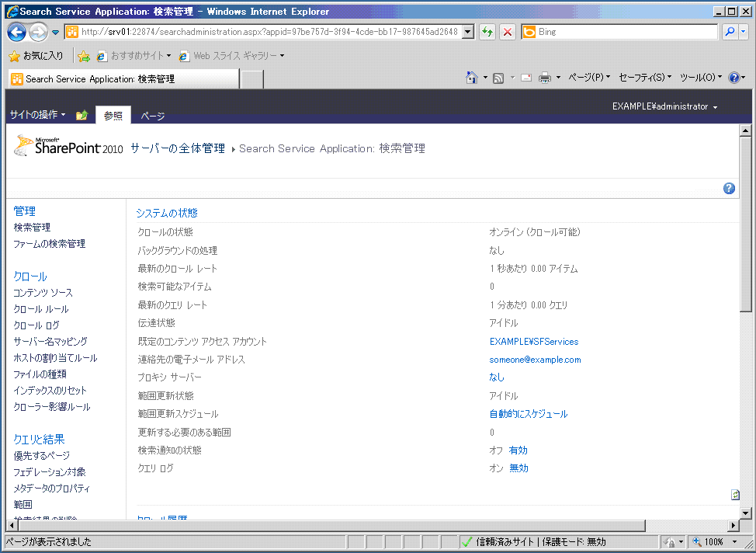The image size is (756, 553).
Task: Open コンテンツ ソース in left navigation
Action: point(43,293)
